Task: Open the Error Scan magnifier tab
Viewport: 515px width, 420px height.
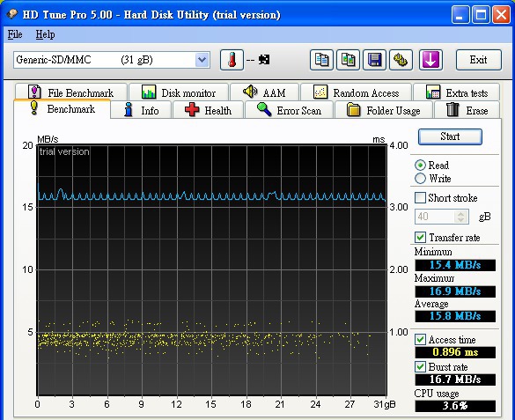Action: pyautogui.click(x=289, y=110)
